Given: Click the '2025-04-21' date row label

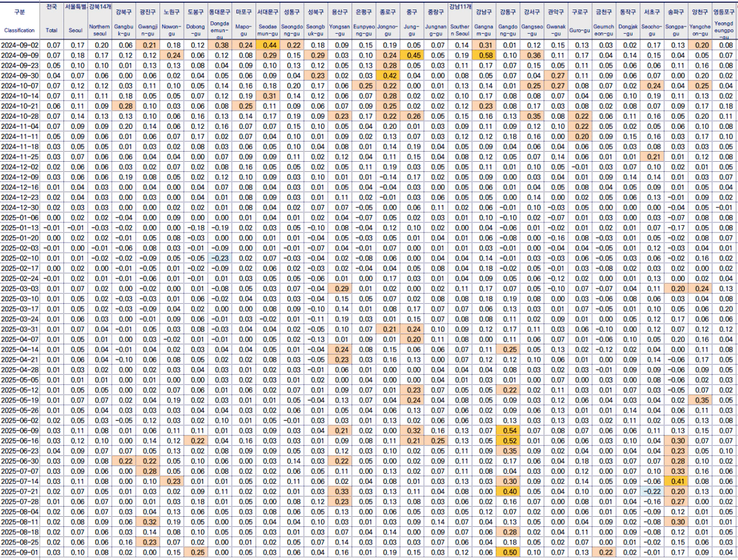Looking at the screenshot, I should [19, 359].
